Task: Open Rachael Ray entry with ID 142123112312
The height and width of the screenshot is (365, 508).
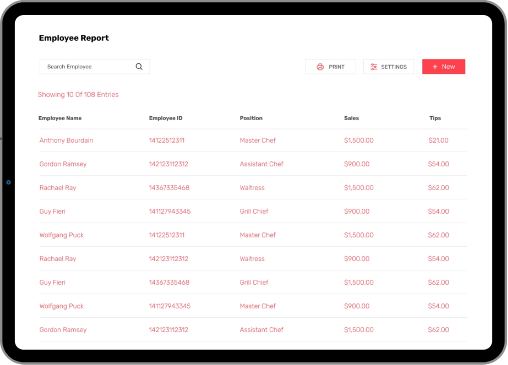Action: click(58, 259)
